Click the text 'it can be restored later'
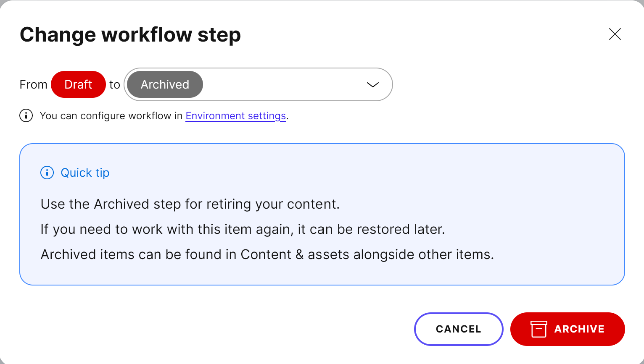 click(370, 229)
